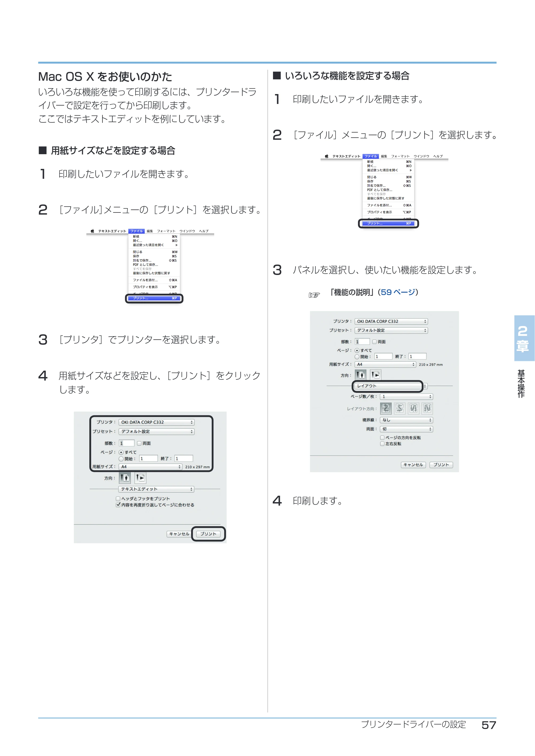The width and height of the screenshot is (535, 756).
Task: Open the テキストエディット panel dropdown
Action: pos(156,489)
